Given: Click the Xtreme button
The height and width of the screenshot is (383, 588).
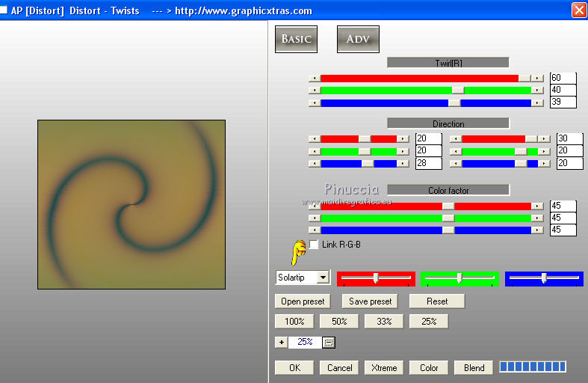Looking at the screenshot, I should (x=384, y=367).
